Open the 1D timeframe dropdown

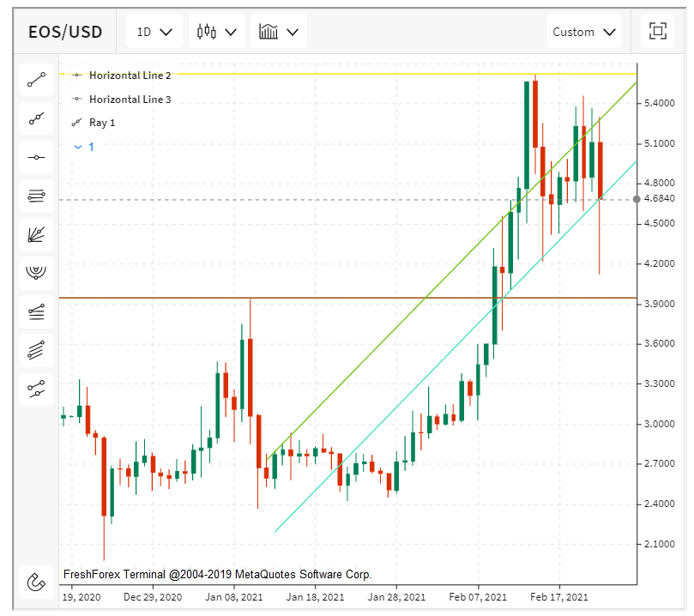[154, 32]
